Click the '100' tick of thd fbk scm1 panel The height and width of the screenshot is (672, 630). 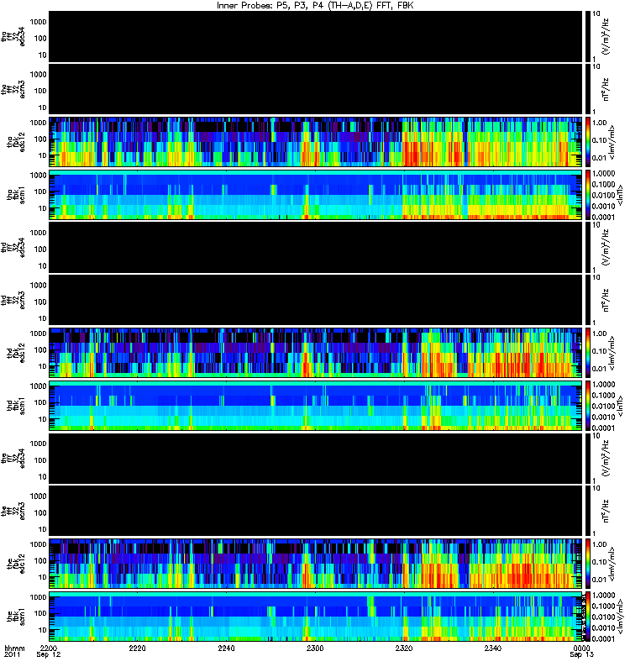pyautogui.click(x=40, y=402)
